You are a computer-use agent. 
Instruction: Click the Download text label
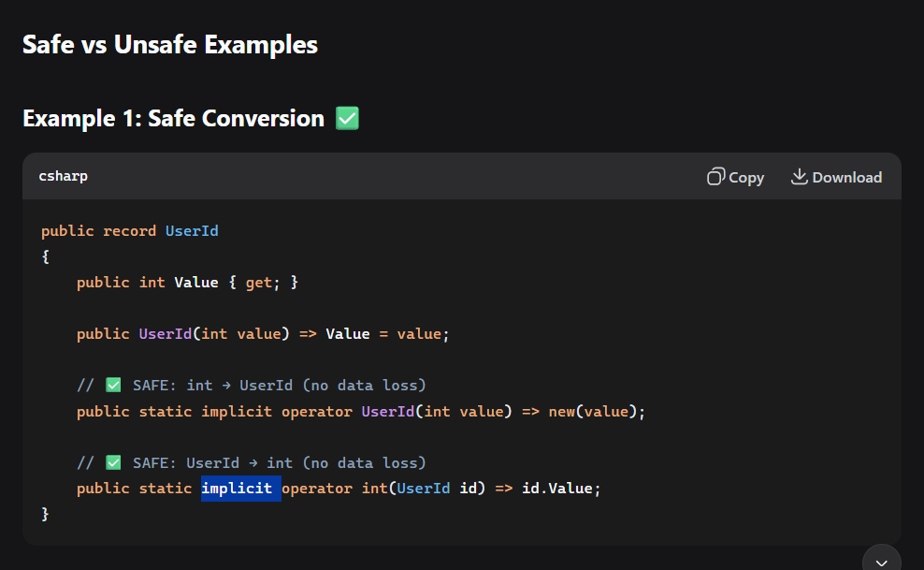point(846,178)
